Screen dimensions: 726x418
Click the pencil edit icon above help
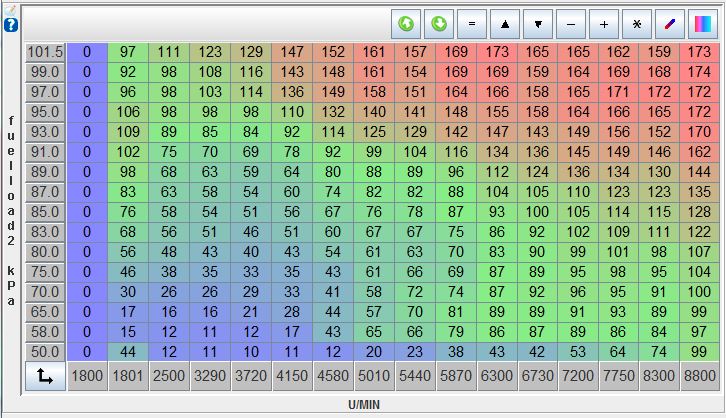point(10,6)
